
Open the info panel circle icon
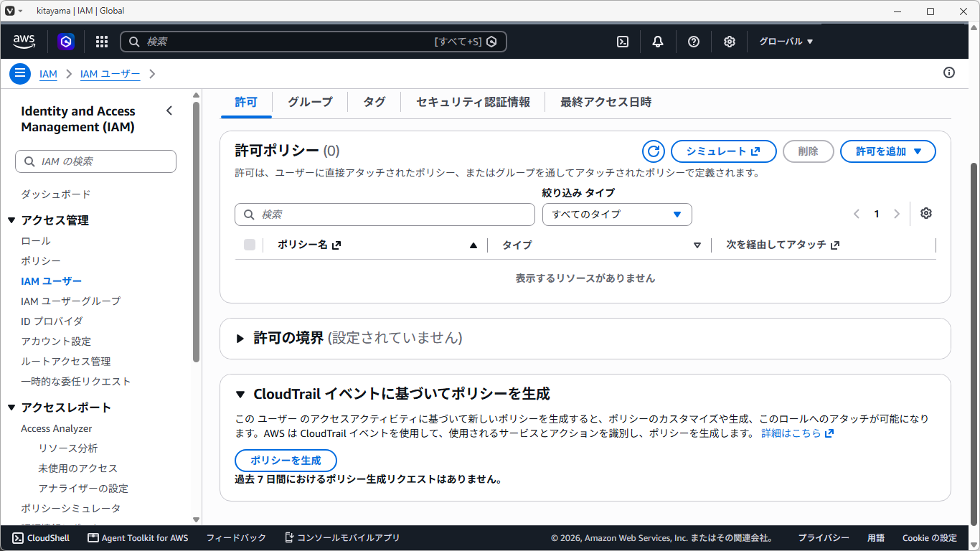click(x=949, y=72)
